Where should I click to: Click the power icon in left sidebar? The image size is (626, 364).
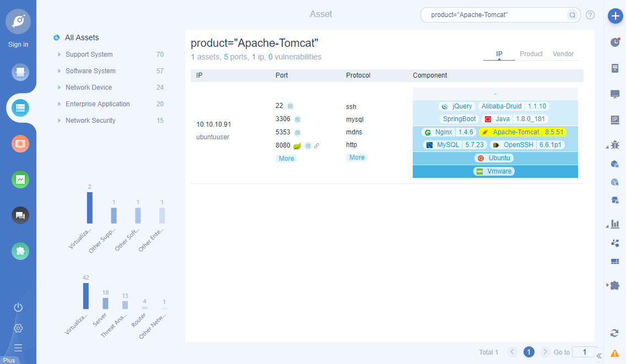coord(18,307)
